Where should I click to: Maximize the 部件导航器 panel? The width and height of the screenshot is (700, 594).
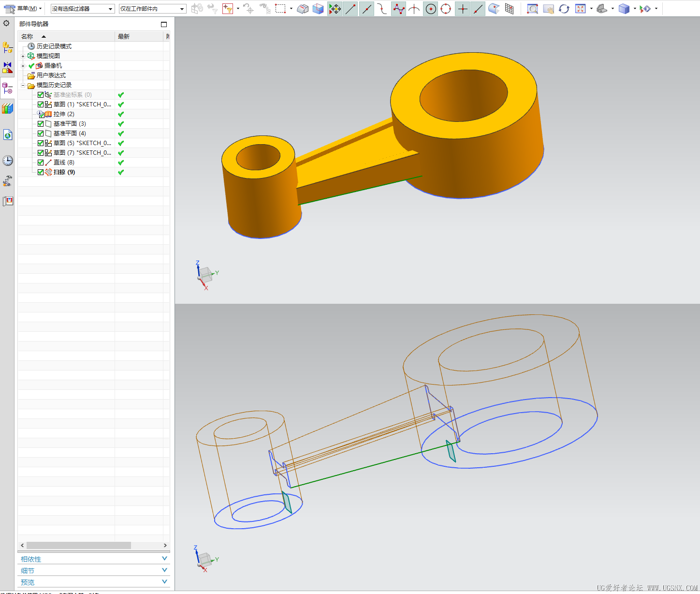coord(164,24)
